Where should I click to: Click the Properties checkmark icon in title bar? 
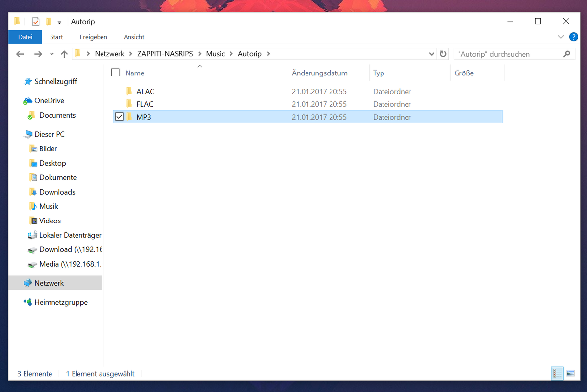click(x=36, y=22)
